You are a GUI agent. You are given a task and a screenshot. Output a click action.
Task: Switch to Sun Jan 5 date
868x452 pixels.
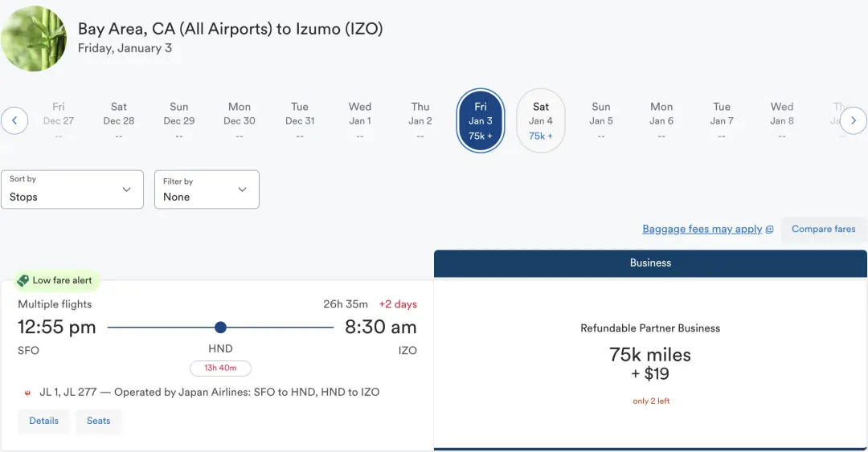point(601,120)
